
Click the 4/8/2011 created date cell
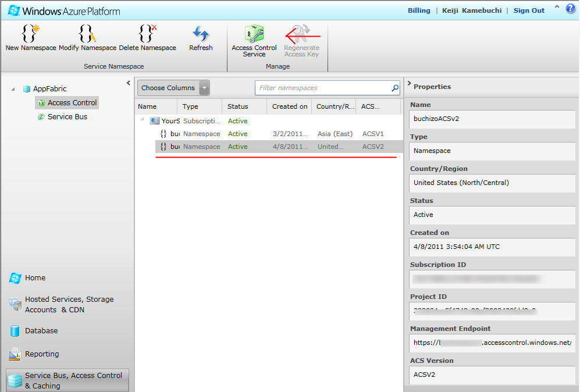point(290,147)
